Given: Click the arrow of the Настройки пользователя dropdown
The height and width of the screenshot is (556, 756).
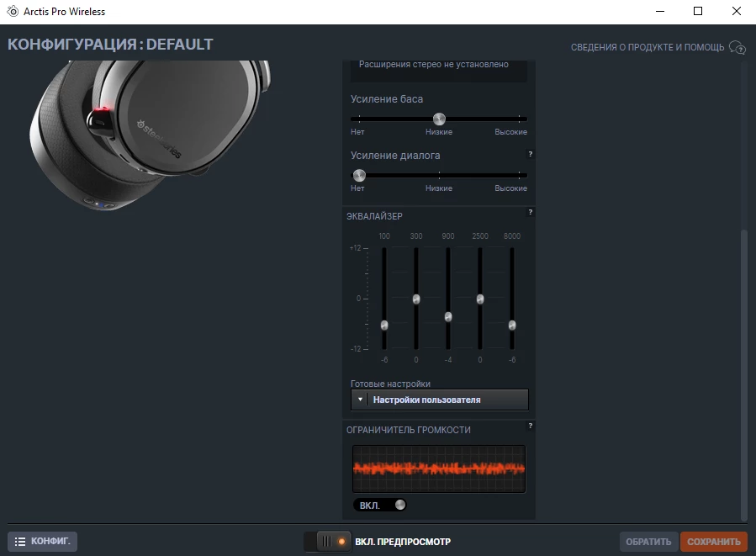Looking at the screenshot, I should (360, 400).
